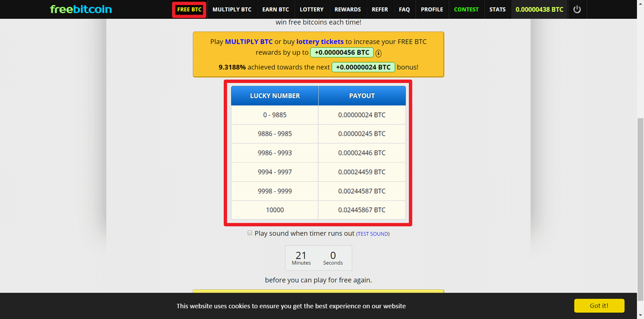This screenshot has width=644, height=319.
Task: Select the 0 - 9885 lucky number cell
Action: click(275, 115)
